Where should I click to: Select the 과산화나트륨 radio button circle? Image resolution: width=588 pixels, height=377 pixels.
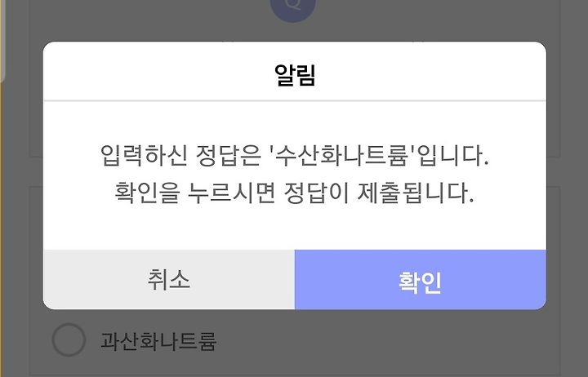tap(69, 340)
